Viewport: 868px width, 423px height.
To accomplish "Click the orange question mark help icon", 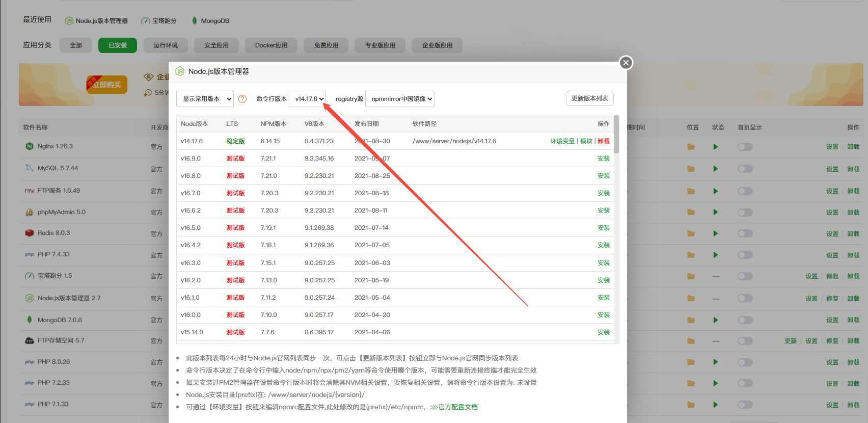I will coord(242,99).
